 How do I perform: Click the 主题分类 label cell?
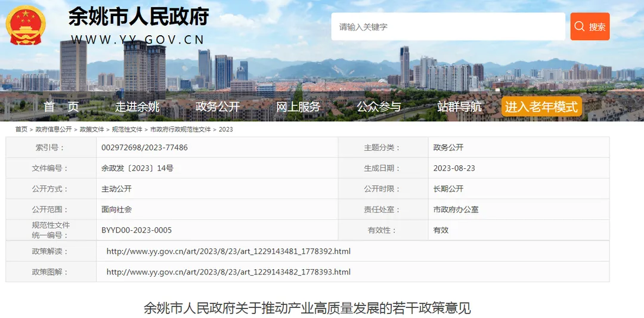coord(383,147)
